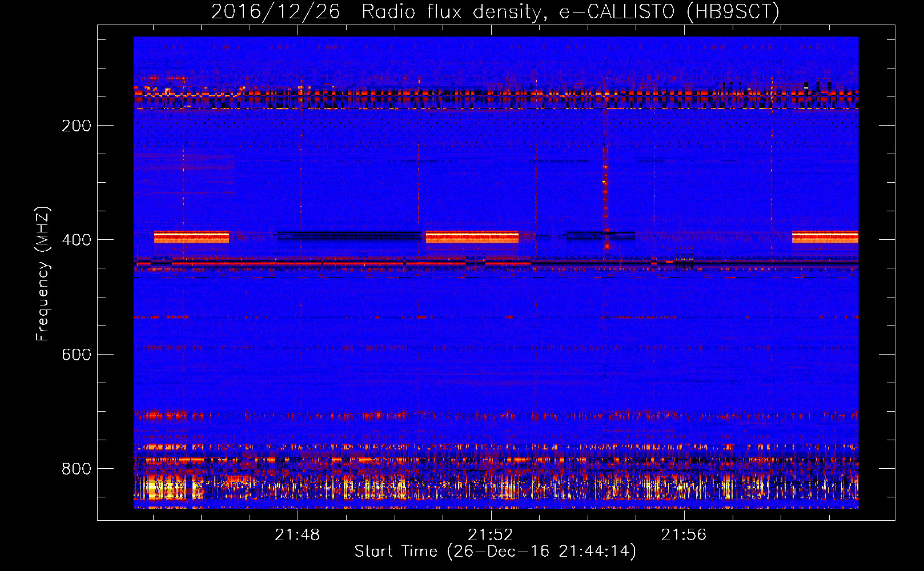Click the first bright 400 MHz burst band
Viewport: 924px width, 571px height.
[191, 237]
